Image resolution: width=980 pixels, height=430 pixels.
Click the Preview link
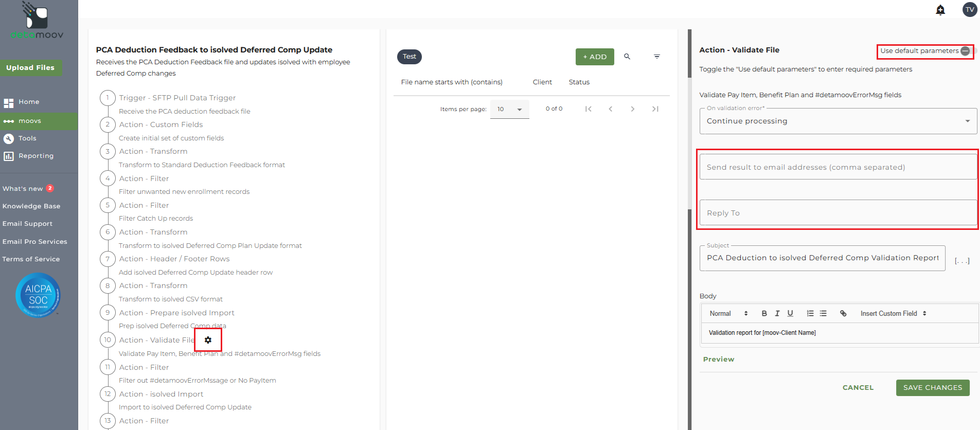(x=719, y=360)
